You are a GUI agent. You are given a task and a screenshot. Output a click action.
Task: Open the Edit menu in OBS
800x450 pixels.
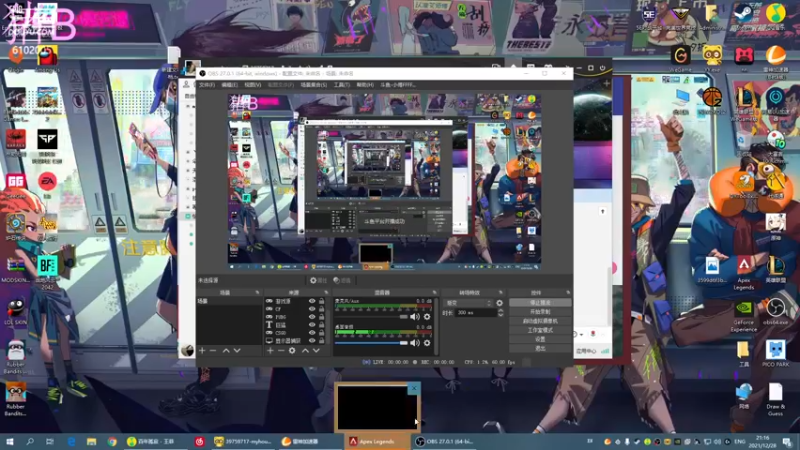(230, 85)
